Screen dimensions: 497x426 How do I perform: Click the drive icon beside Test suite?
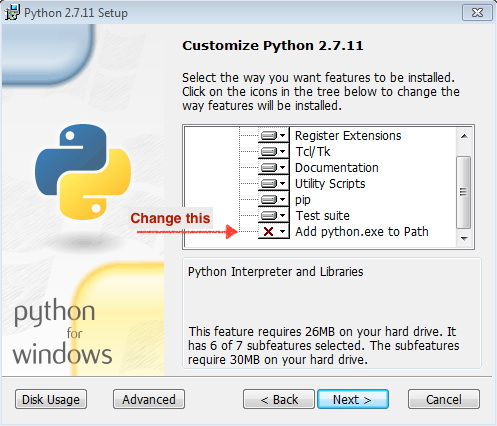[269, 216]
